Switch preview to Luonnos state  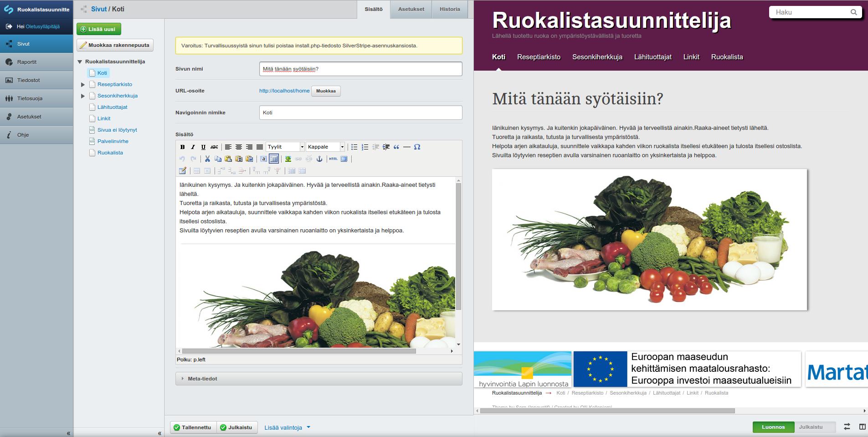(x=773, y=427)
